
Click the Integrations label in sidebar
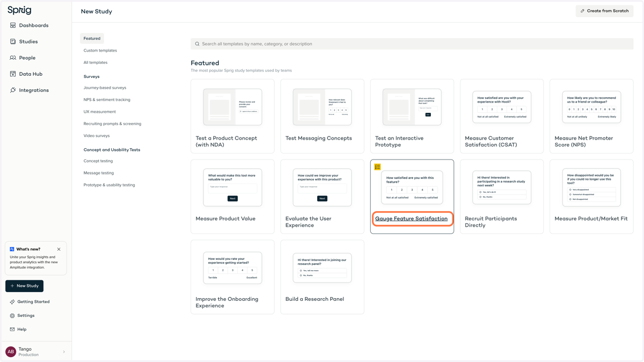pyautogui.click(x=34, y=90)
